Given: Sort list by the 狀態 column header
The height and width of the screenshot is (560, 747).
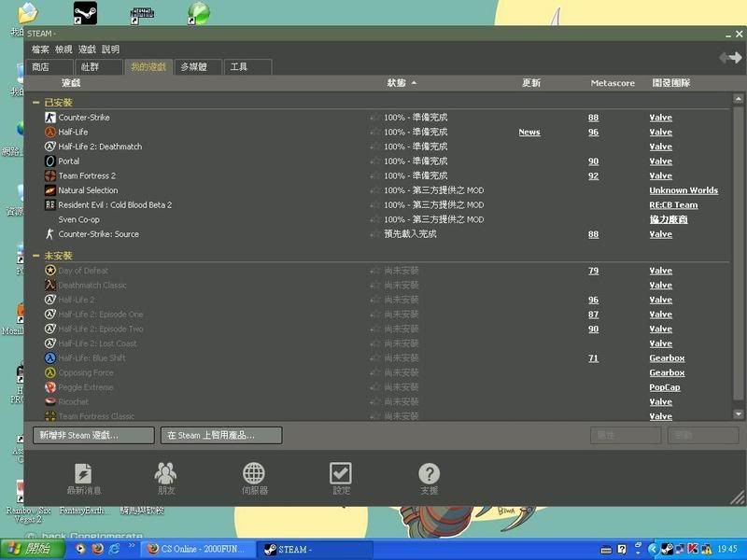Looking at the screenshot, I should (397, 83).
